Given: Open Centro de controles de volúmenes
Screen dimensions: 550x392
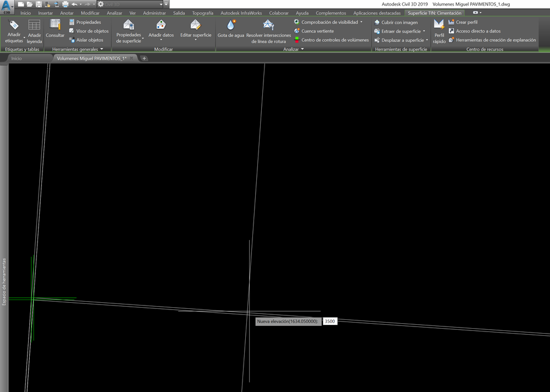Looking at the screenshot, I should pyautogui.click(x=331, y=40).
